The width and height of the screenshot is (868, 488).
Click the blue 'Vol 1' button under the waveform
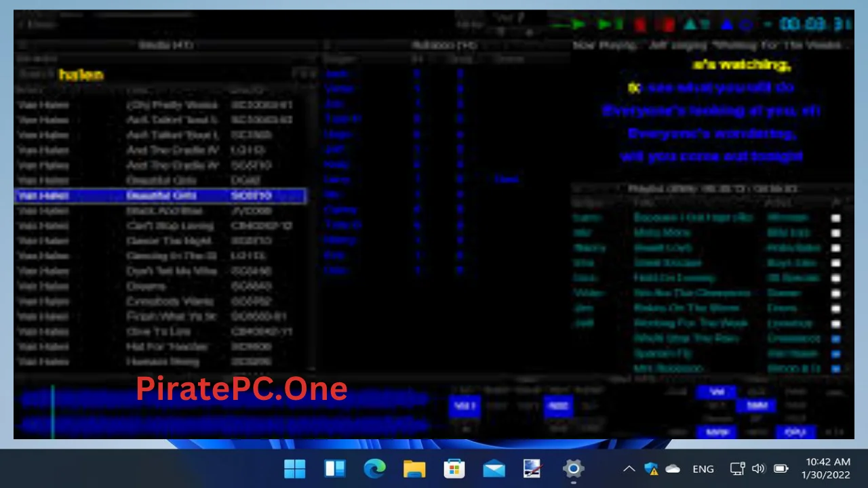(x=465, y=406)
